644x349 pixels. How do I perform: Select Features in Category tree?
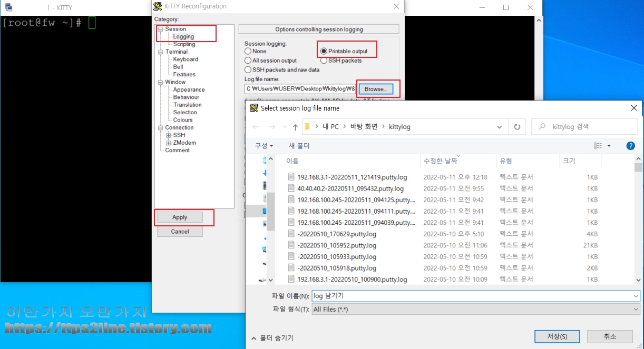(x=184, y=75)
